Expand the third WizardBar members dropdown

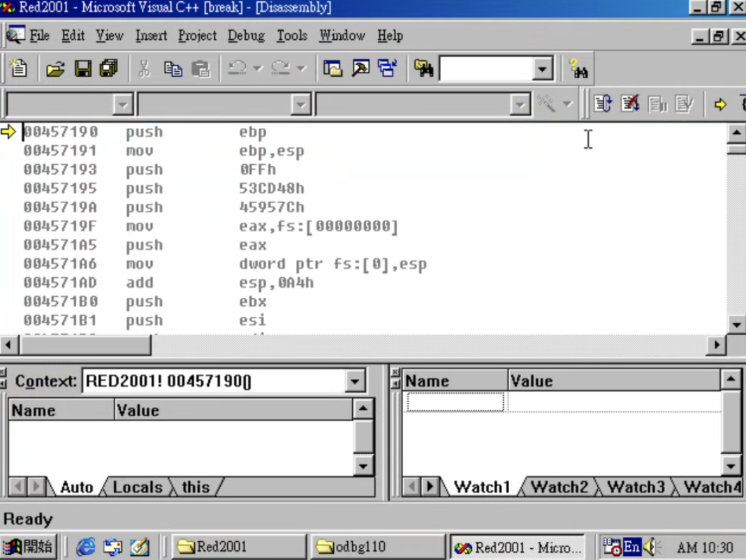point(520,104)
